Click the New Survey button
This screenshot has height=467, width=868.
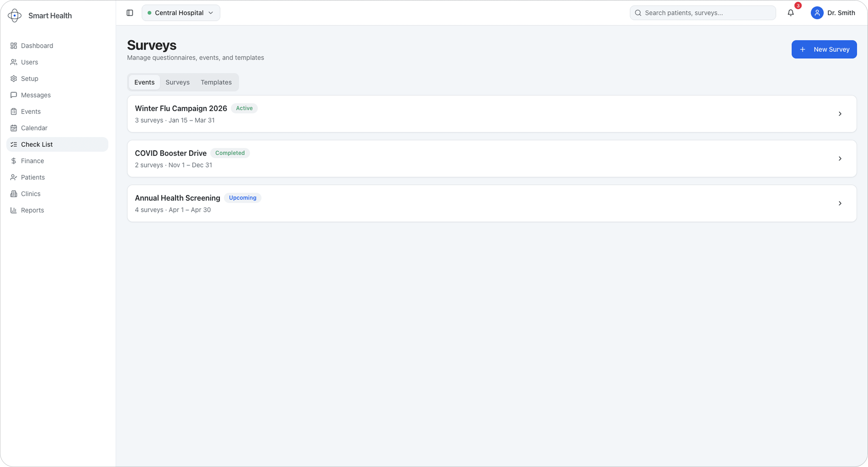(824, 49)
